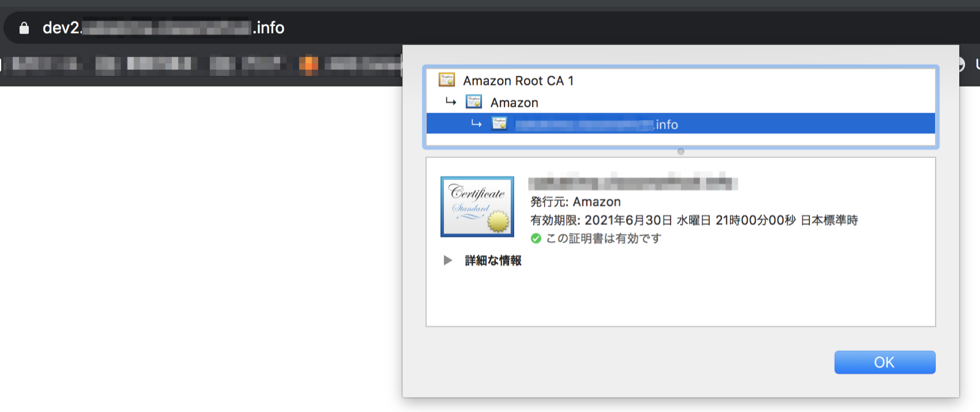The height and width of the screenshot is (412, 980).
Task: Select the Amazon intermediate certificate row
Action: pos(681,102)
